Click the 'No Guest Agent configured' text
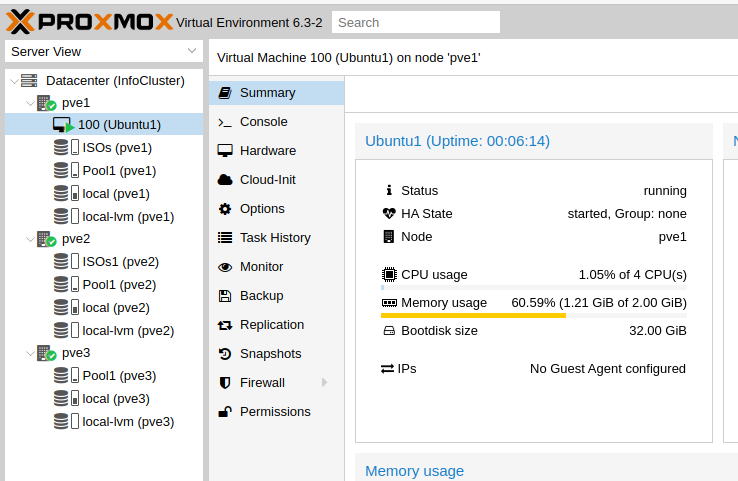 608,369
